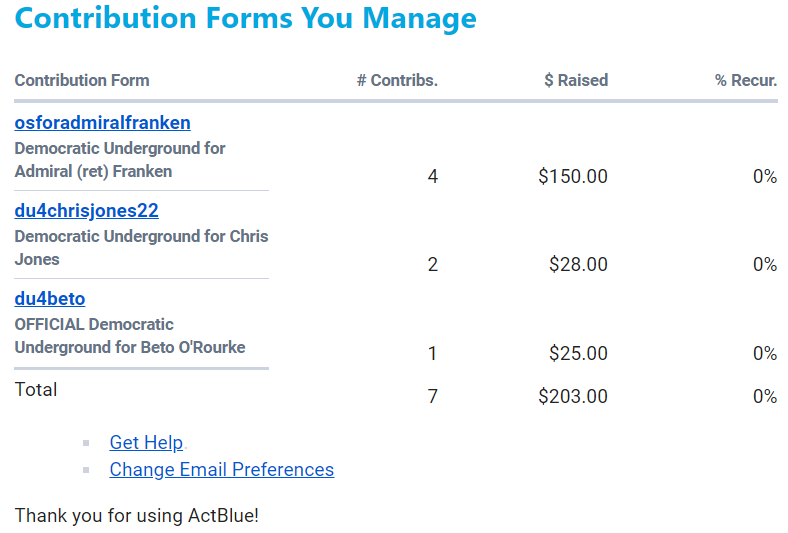
Task: Select the Beto O'Rourke form description text
Action: click(x=129, y=336)
